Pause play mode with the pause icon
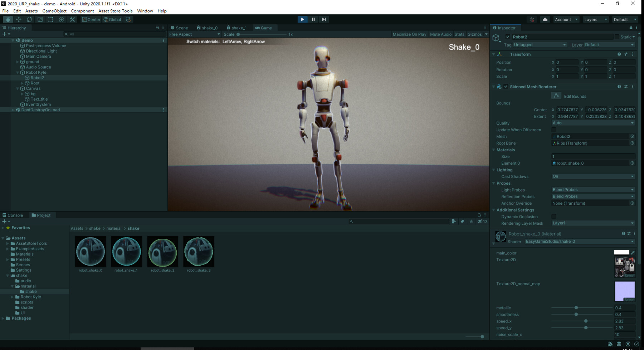 (x=313, y=19)
